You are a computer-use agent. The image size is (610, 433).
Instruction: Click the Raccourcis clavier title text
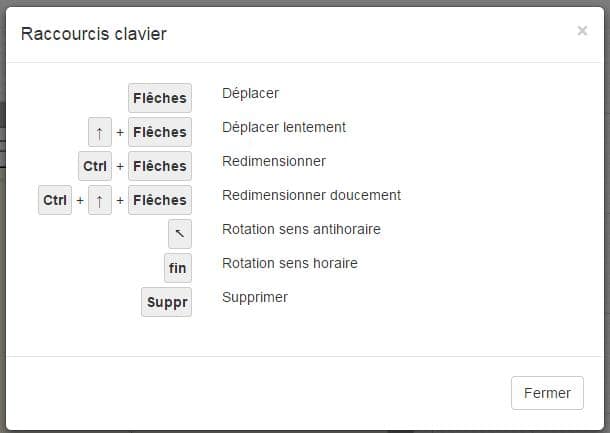(x=94, y=34)
